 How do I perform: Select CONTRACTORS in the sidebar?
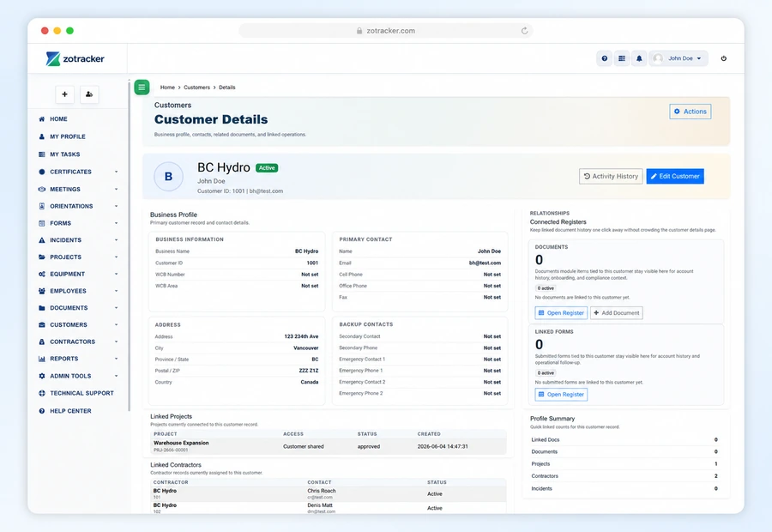72,342
